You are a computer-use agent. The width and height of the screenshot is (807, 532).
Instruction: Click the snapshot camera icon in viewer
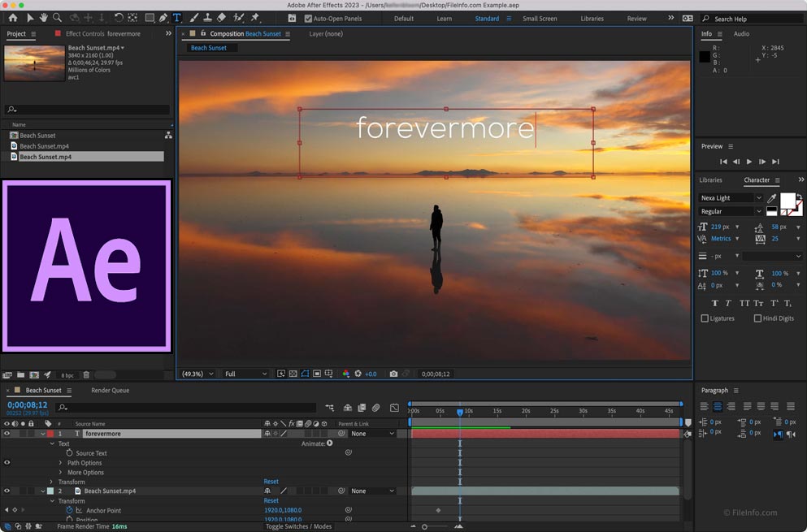click(x=393, y=374)
